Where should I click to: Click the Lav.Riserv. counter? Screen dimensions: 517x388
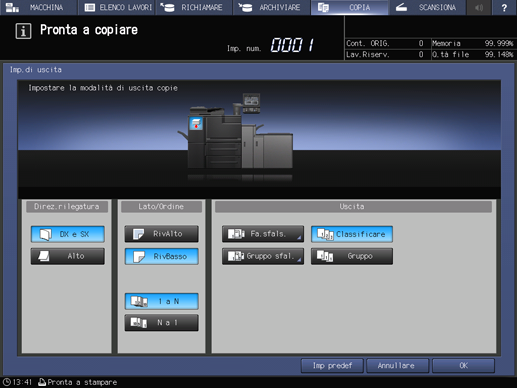tap(385, 54)
